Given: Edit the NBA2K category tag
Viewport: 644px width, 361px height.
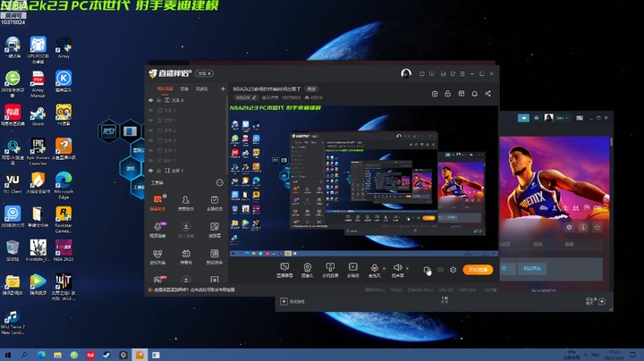Looking at the screenshot, I should [246, 97].
